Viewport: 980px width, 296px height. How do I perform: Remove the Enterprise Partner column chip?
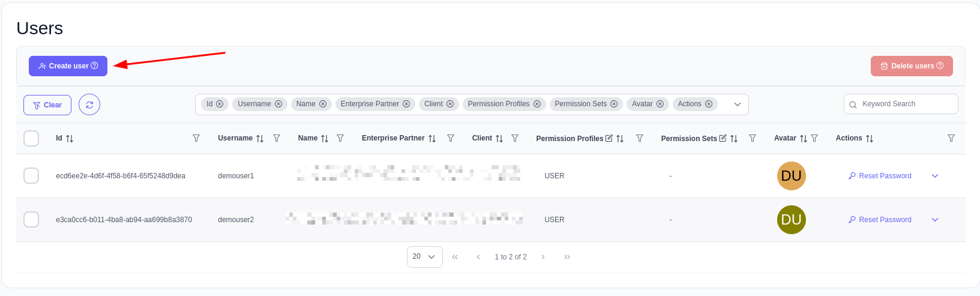pyautogui.click(x=406, y=104)
